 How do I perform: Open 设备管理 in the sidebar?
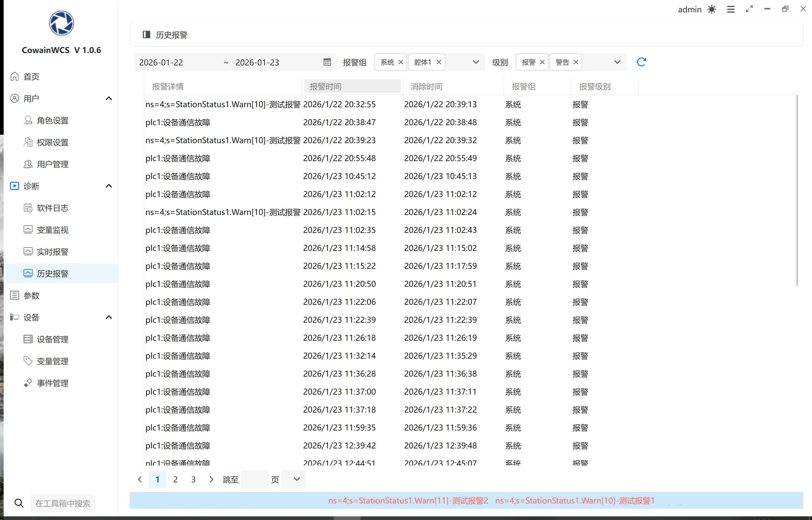point(53,339)
